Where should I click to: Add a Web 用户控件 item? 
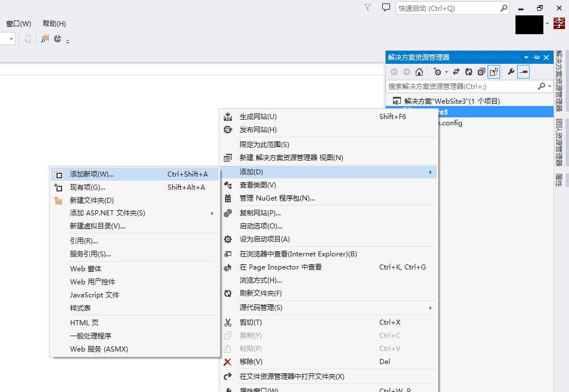point(135,282)
